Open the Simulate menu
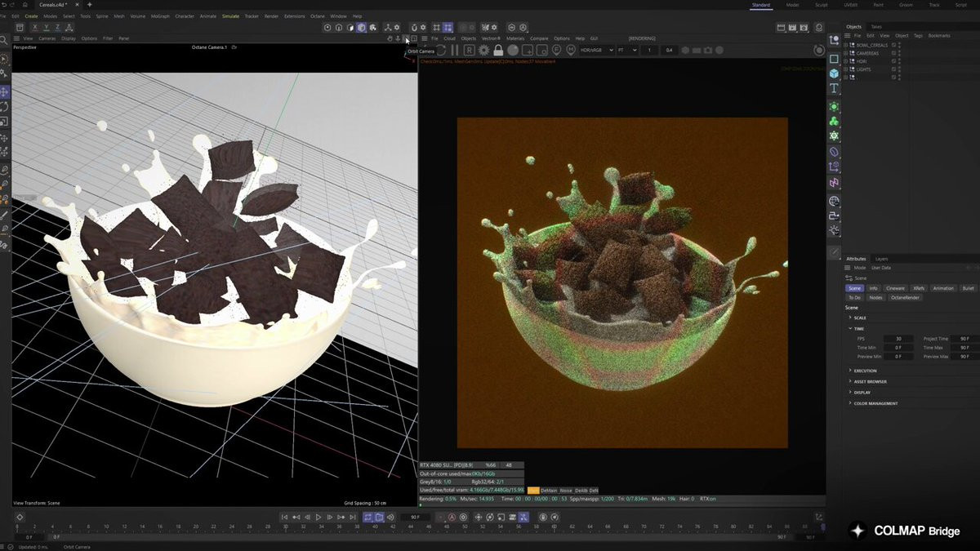This screenshot has width=980, height=551. point(231,16)
